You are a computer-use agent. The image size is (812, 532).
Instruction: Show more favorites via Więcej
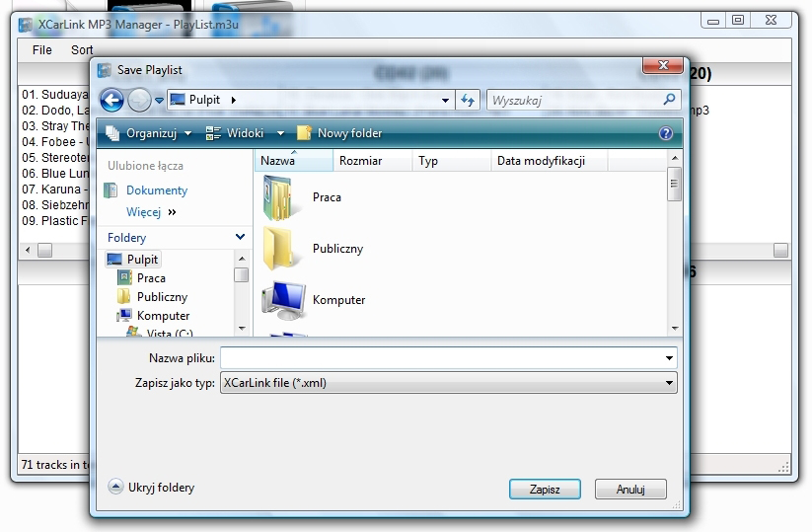(151, 212)
